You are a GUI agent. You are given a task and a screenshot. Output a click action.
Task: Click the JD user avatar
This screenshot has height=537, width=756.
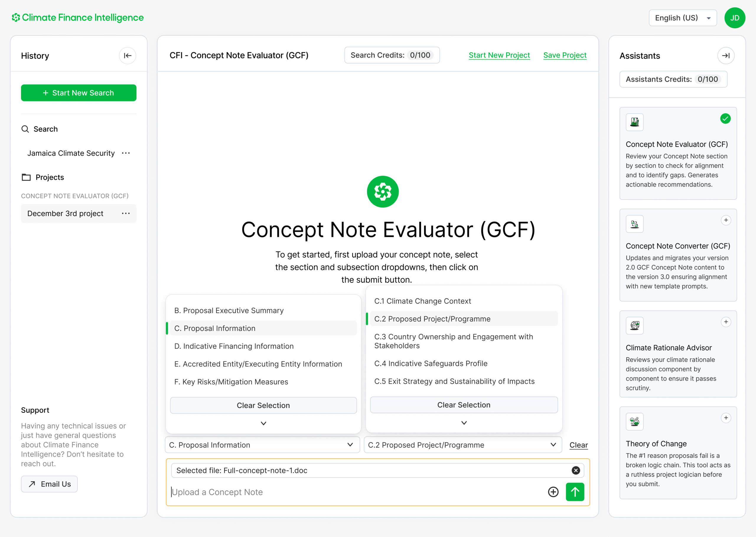coord(734,18)
